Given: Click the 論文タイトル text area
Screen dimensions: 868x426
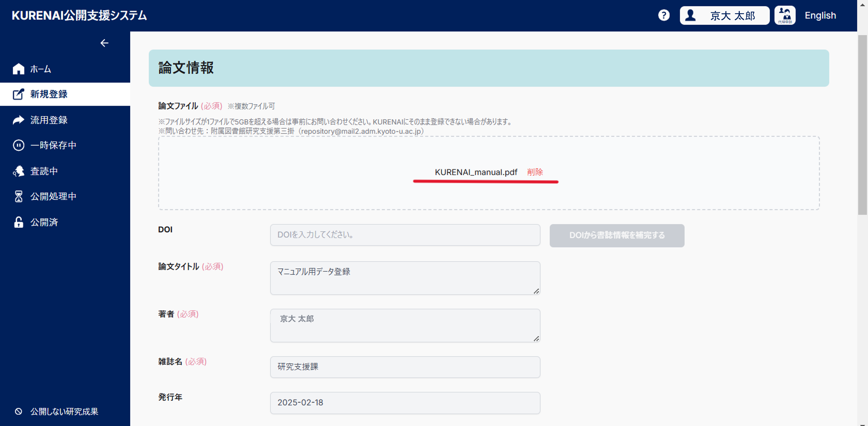Looking at the screenshot, I should (405, 278).
